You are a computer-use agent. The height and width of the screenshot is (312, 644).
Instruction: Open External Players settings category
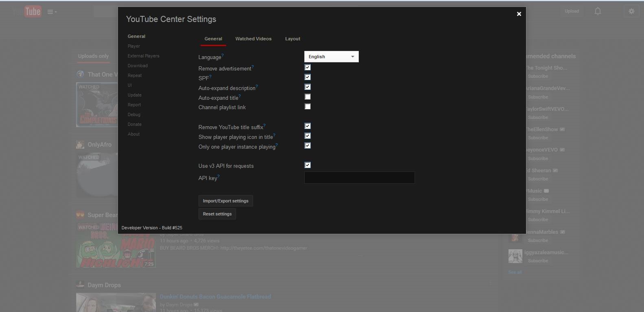coord(143,56)
